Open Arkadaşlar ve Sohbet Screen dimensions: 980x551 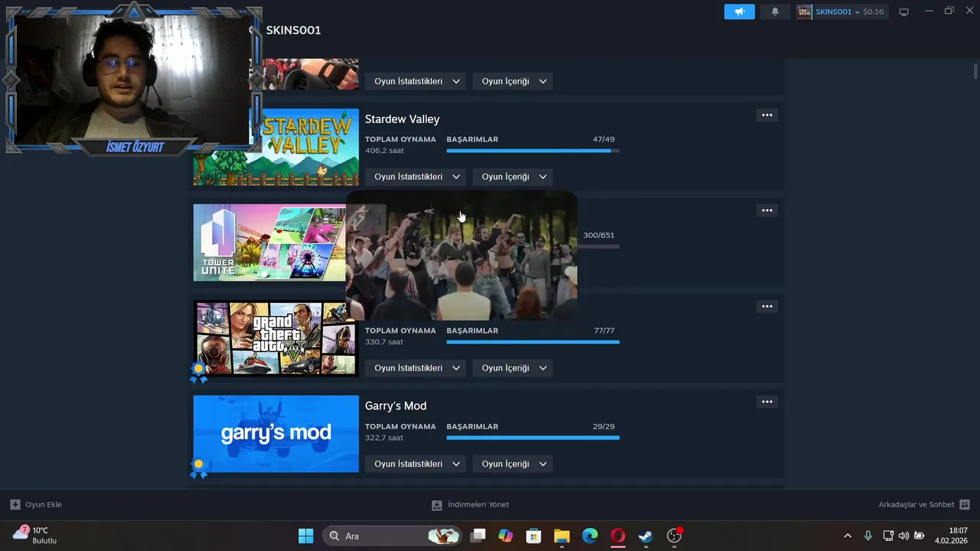(x=916, y=504)
